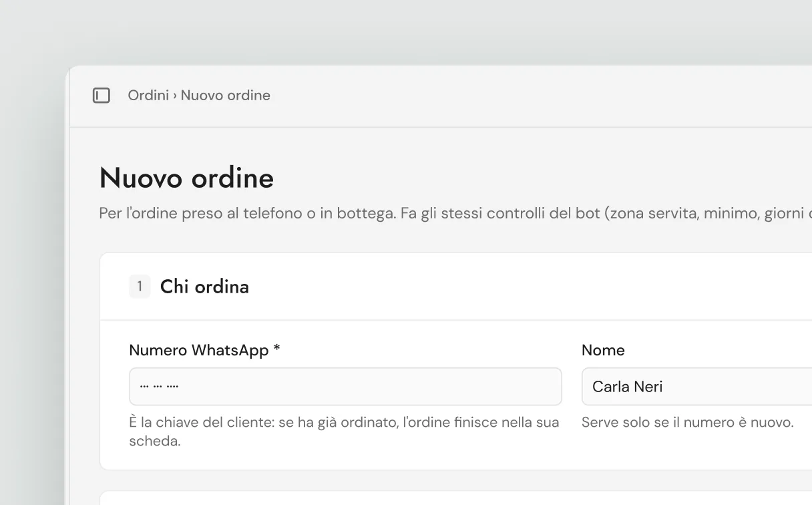Click the Nuovo ordine breadcrumb item

226,96
